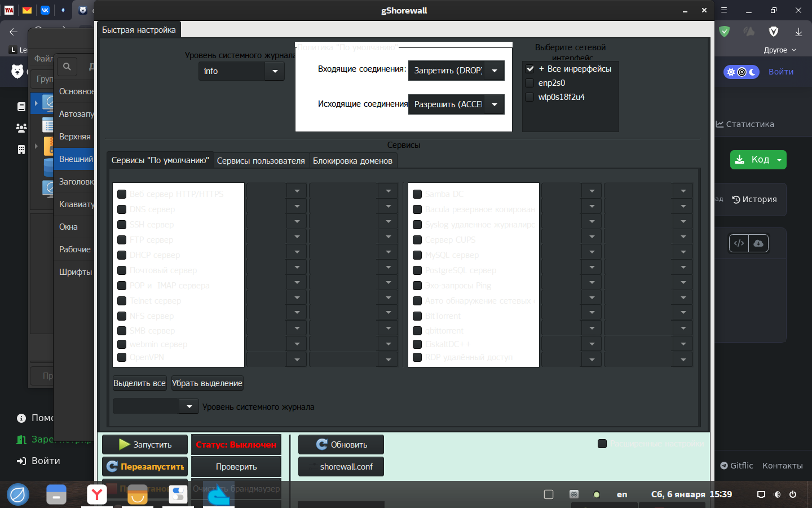Click the yellow mail pinned tab in the browser
Screen dimensions: 812x508
27,10
